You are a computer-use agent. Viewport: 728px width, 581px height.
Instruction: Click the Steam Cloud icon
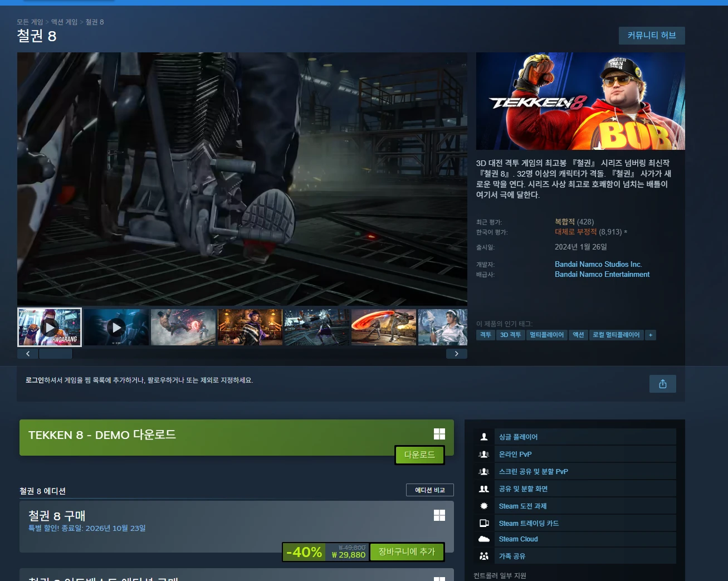484,539
